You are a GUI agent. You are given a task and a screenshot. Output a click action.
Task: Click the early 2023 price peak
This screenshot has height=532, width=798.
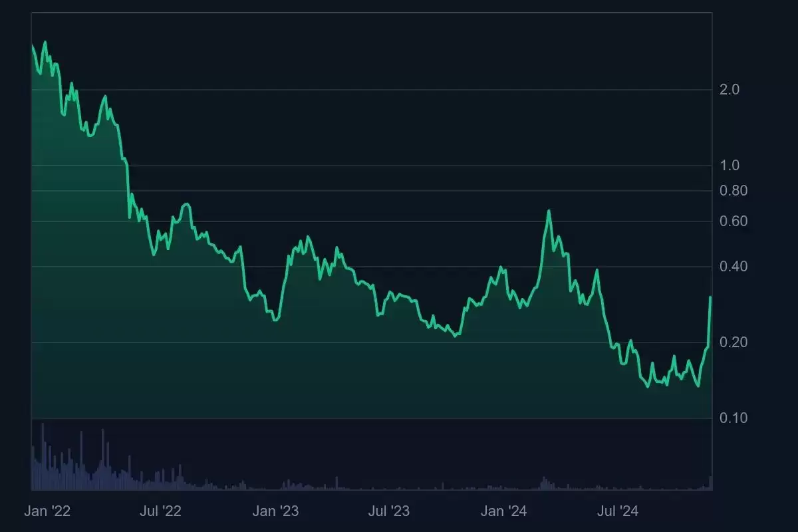307,237
